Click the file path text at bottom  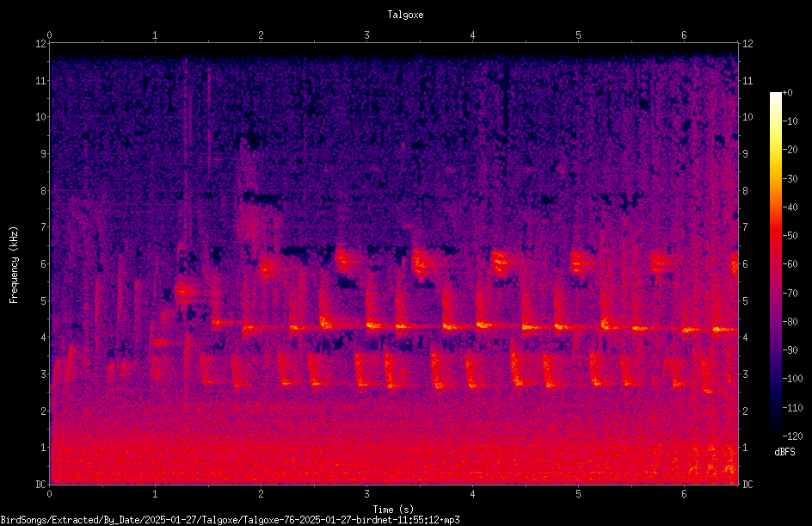(230, 520)
